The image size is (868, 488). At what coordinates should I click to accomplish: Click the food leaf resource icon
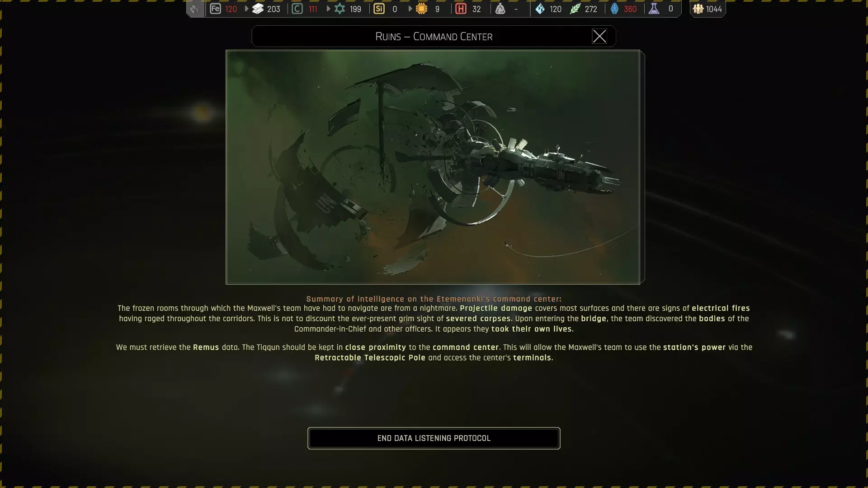click(x=575, y=9)
